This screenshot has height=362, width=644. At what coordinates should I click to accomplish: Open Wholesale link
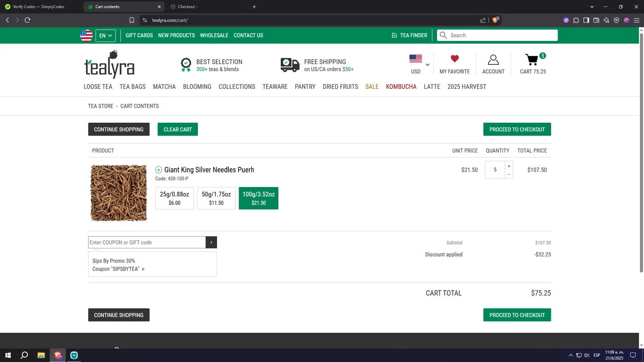pos(214,36)
